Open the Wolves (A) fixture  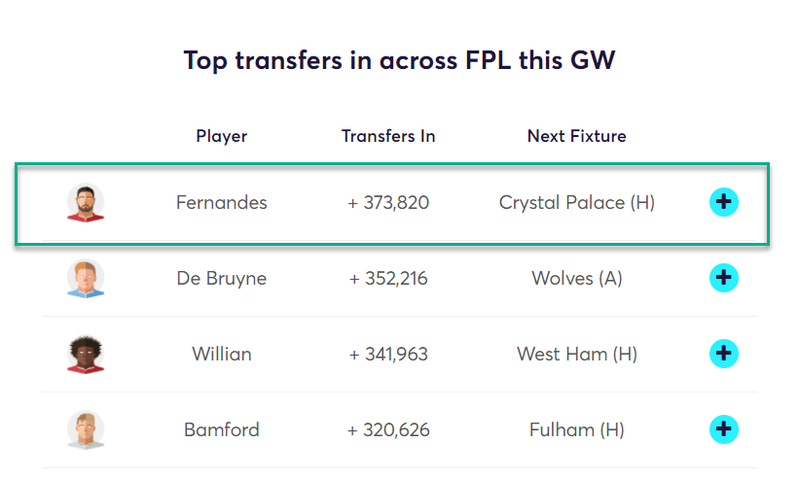point(577,279)
